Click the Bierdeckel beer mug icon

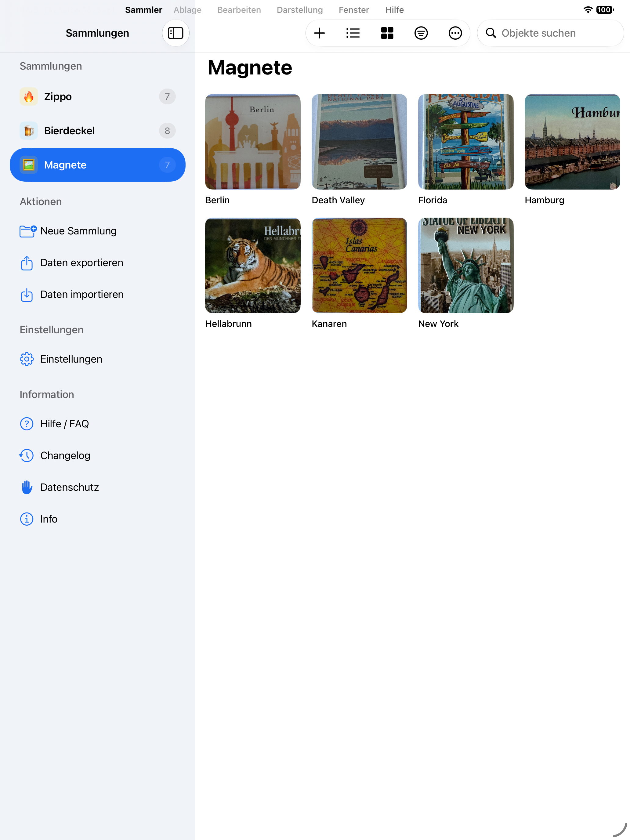(x=29, y=131)
